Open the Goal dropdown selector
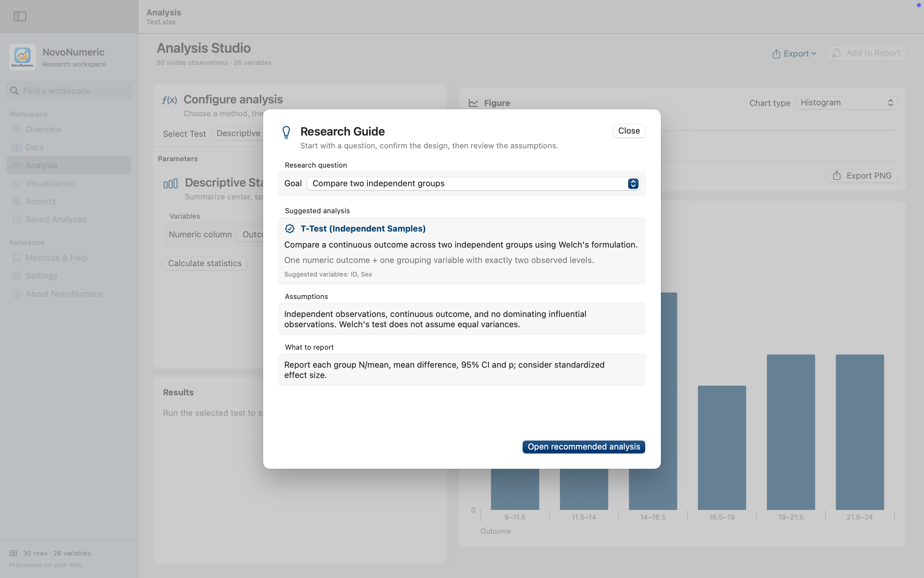Screen dimensions: 924x578 coord(473,183)
